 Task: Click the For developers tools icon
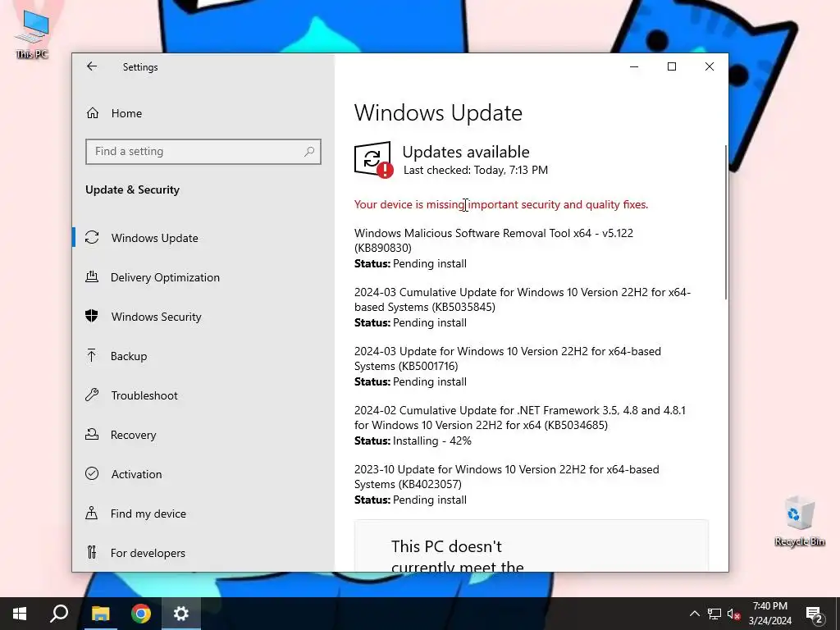tap(92, 552)
